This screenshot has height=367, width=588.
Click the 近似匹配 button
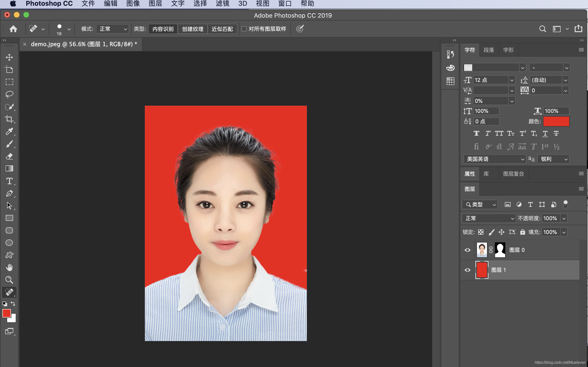pyautogui.click(x=222, y=29)
